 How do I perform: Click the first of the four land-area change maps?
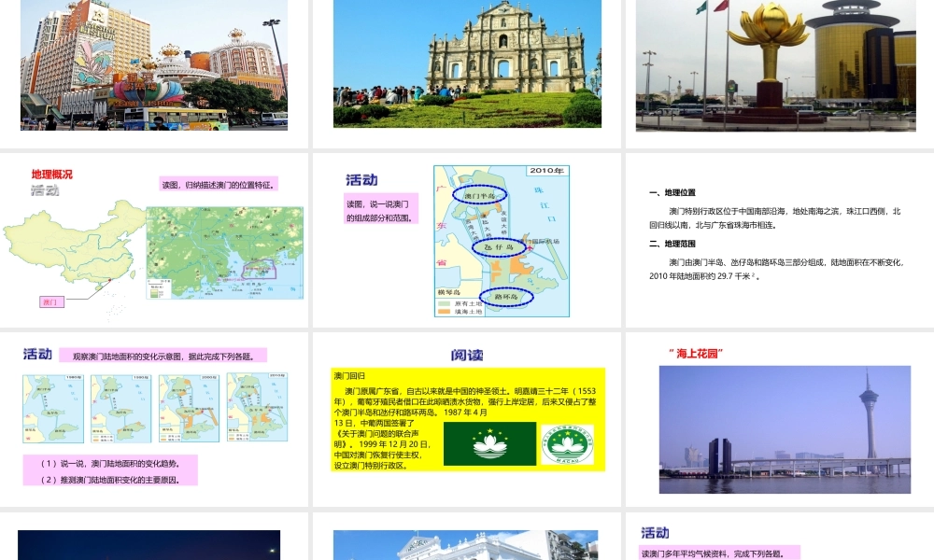point(53,408)
